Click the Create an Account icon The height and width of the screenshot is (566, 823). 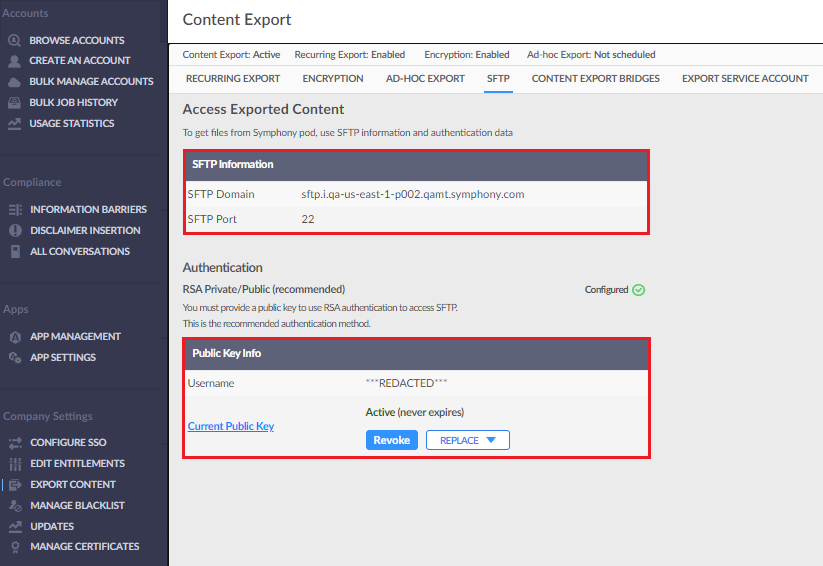14,61
